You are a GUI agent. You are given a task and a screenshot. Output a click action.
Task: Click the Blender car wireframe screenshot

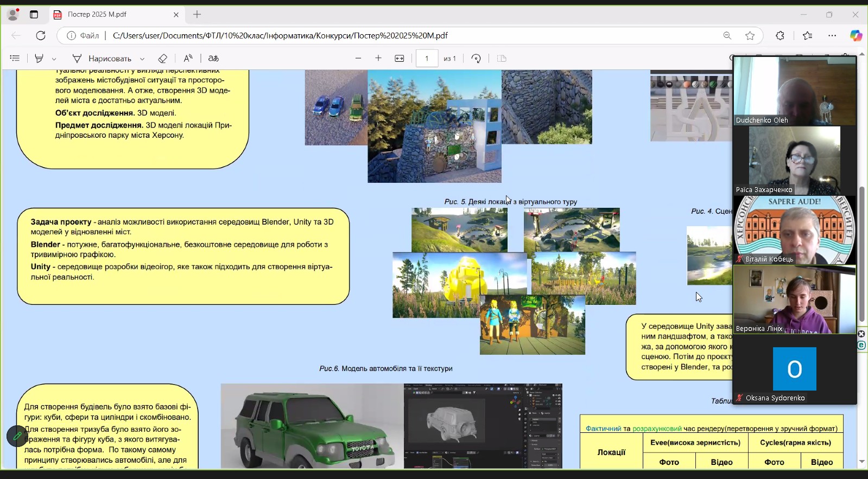483,426
